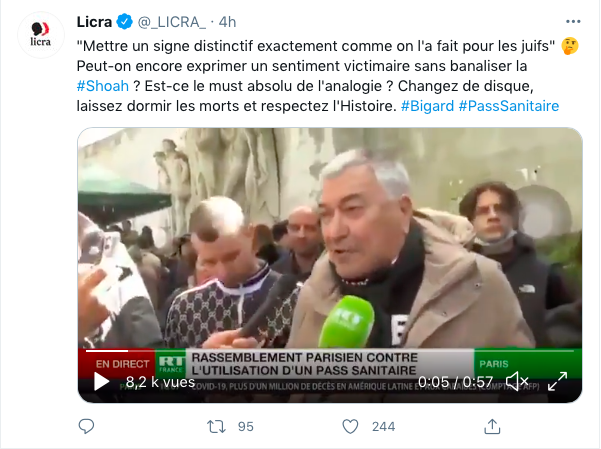Expand the video to fullscreen
This screenshot has height=449, width=601.
pyautogui.click(x=557, y=382)
